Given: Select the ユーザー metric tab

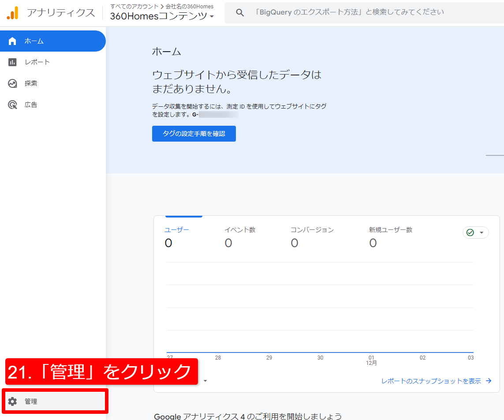Looking at the screenshot, I should 176,230.
